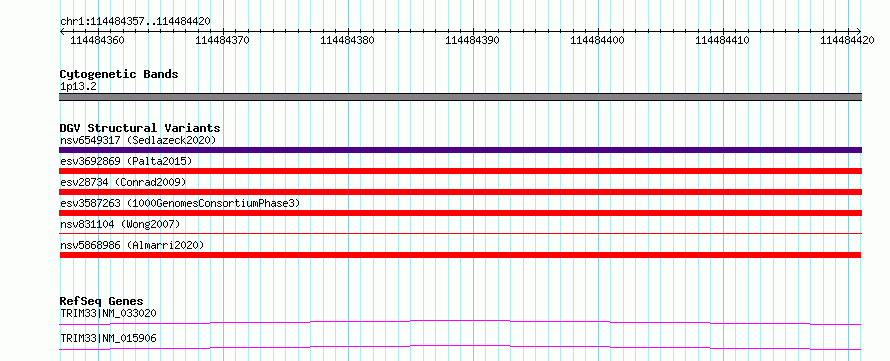Click the purple nsv6549317 variant bar

[460, 150]
